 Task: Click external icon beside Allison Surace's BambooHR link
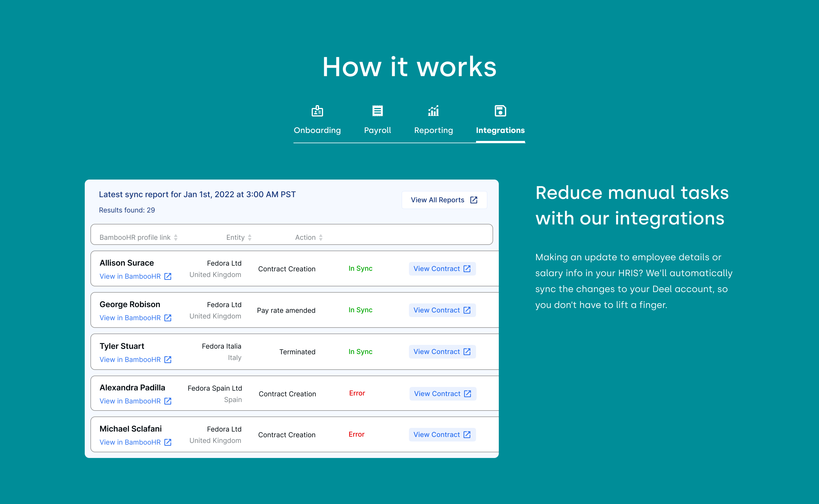tap(168, 276)
